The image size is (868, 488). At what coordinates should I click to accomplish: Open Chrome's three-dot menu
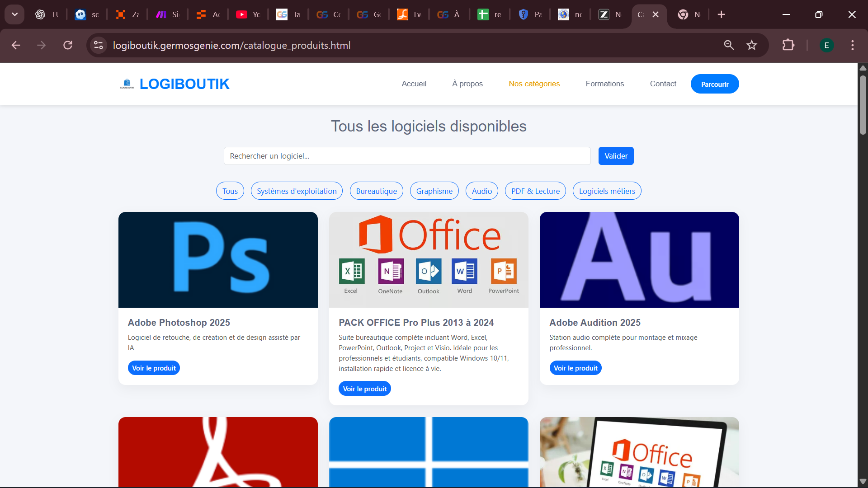tap(853, 45)
